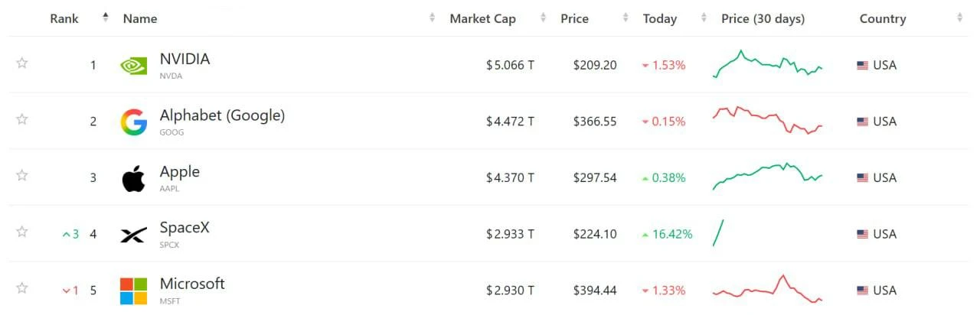Image resolution: width=980 pixels, height=315 pixels.
Task: Click the USA flag in Apple row
Action: [862, 178]
